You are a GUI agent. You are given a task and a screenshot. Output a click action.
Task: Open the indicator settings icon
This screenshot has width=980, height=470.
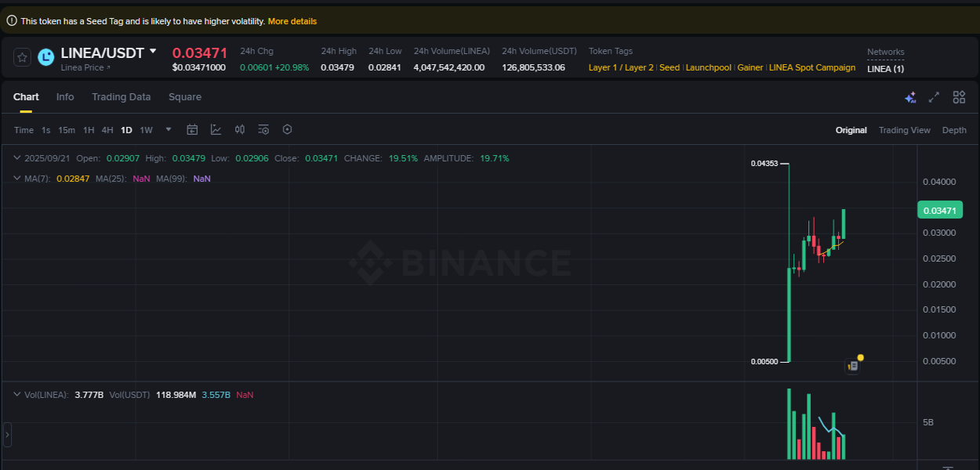point(263,129)
